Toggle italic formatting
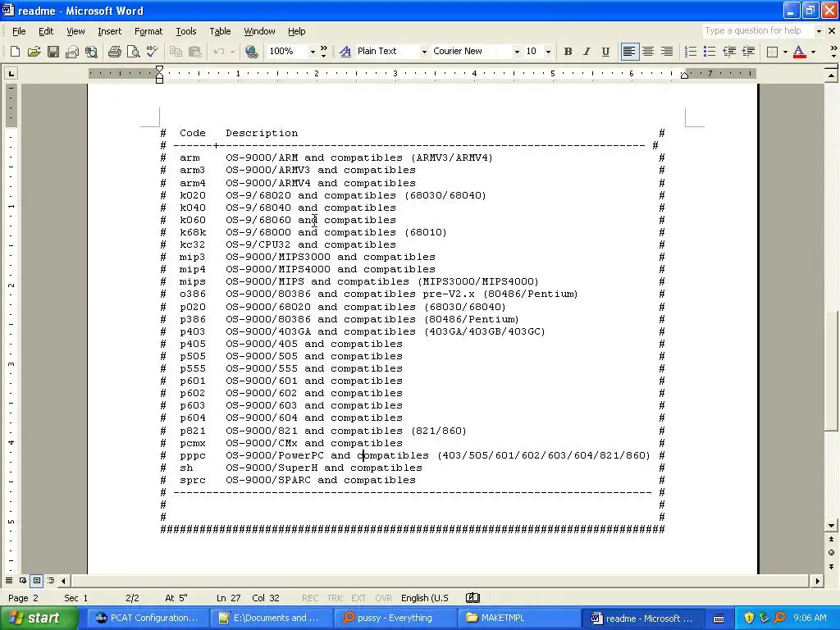 pyautogui.click(x=587, y=52)
